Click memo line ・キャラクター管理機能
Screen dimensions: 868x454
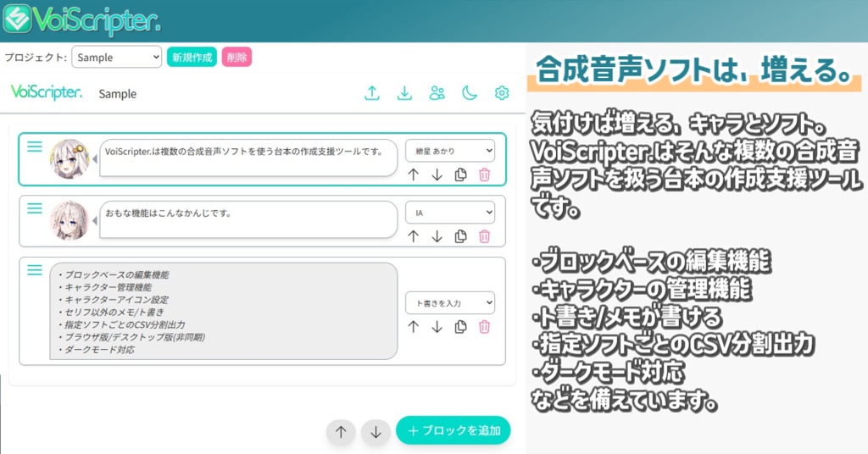click(104, 287)
